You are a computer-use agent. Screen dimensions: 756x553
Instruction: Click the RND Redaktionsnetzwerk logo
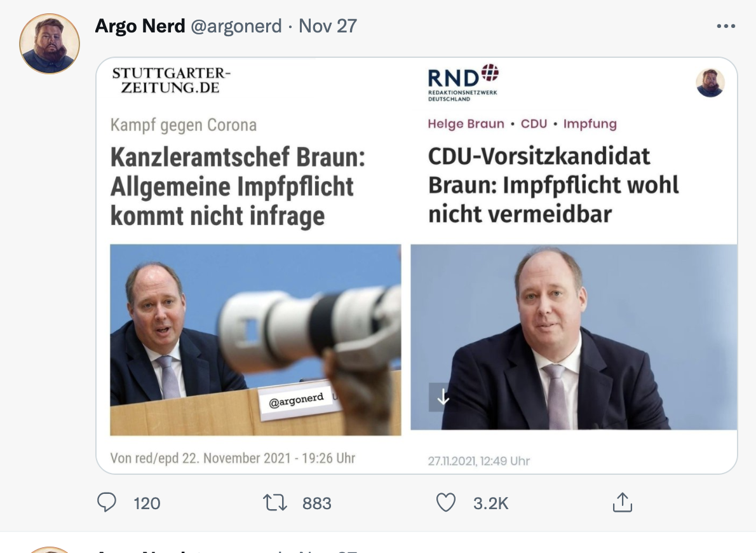coord(463,82)
